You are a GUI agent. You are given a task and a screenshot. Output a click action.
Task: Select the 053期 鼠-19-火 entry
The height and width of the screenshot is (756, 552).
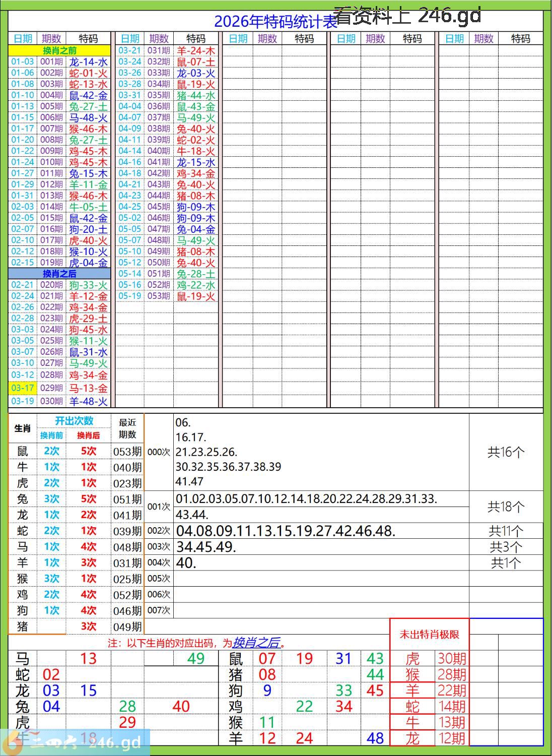[x=167, y=296]
